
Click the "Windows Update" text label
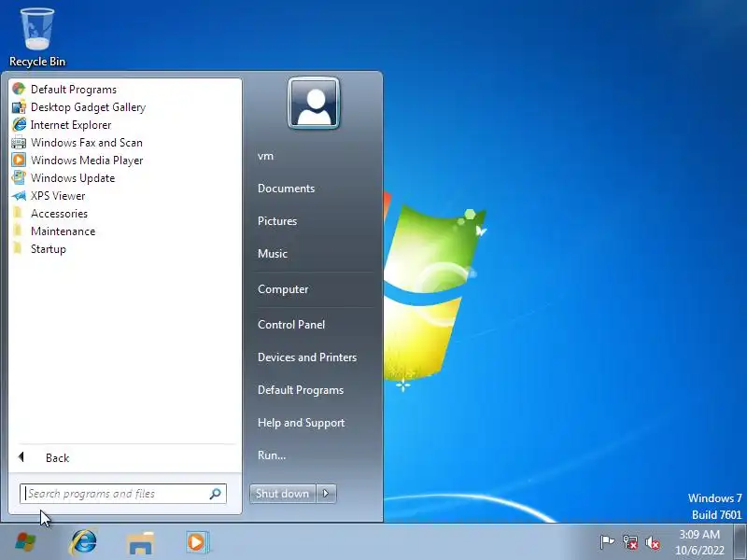(x=73, y=178)
